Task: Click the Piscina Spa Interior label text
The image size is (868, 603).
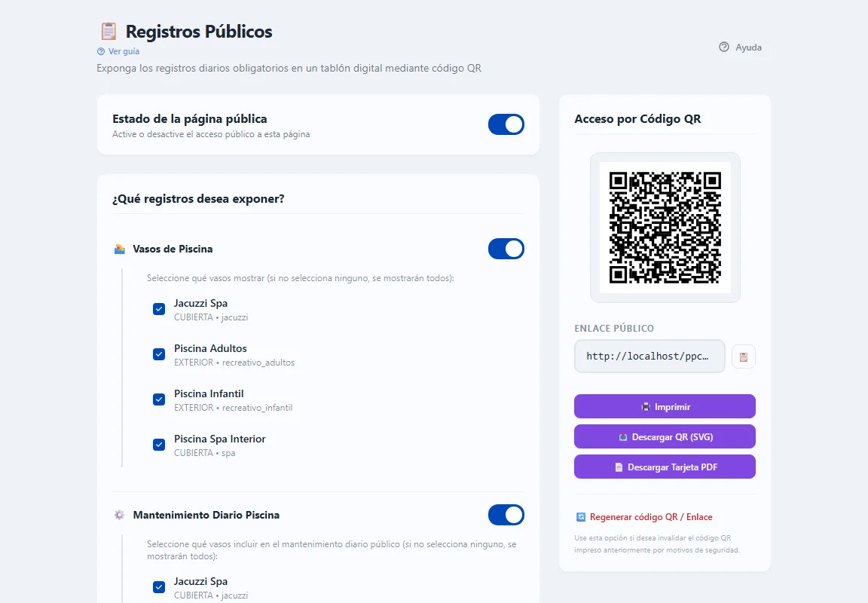Action: coord(220,439)
